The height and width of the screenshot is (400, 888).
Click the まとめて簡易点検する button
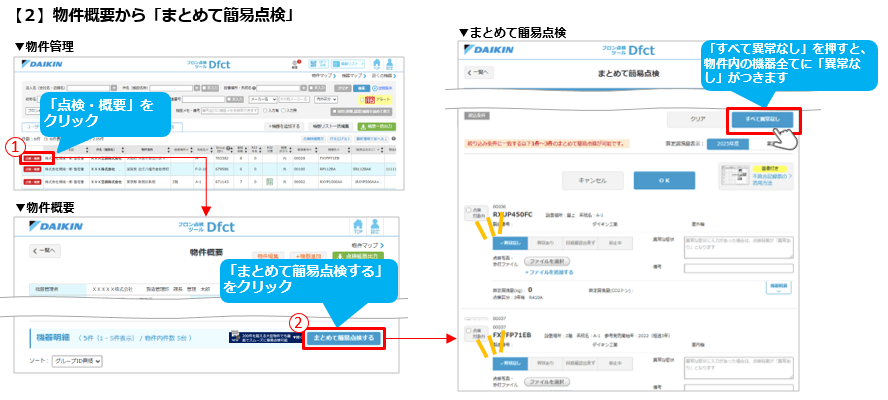345,338
